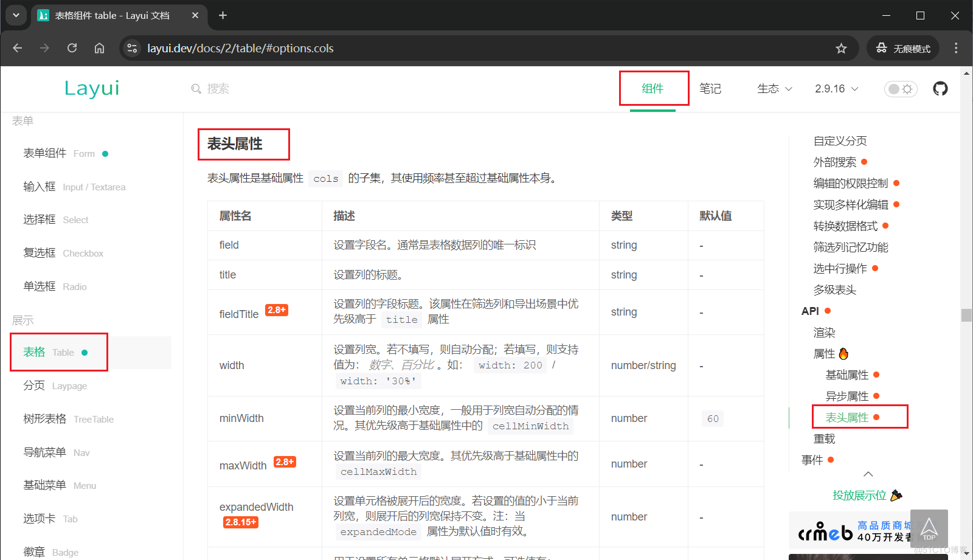This screenshot has width=973, height=560.
Task: Click the Layui logo
Action: click(92, 88)
